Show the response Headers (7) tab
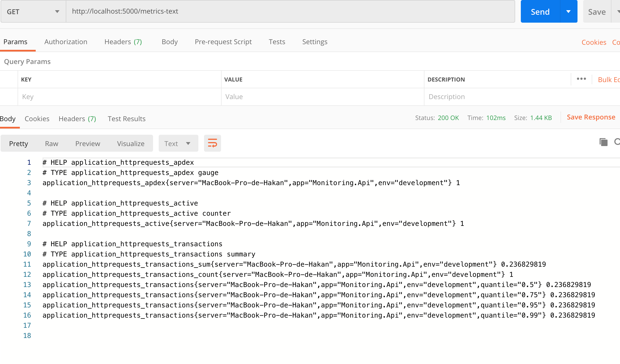 click(x=77, y=119)
